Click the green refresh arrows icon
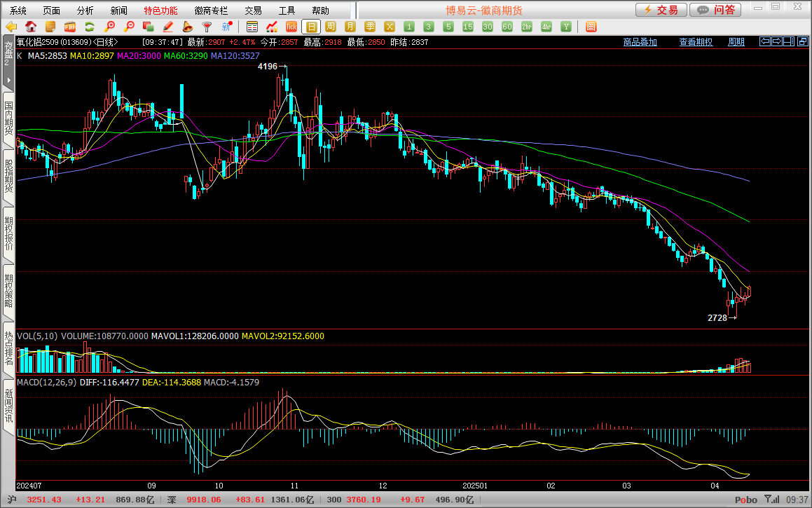 coord(90,27)
